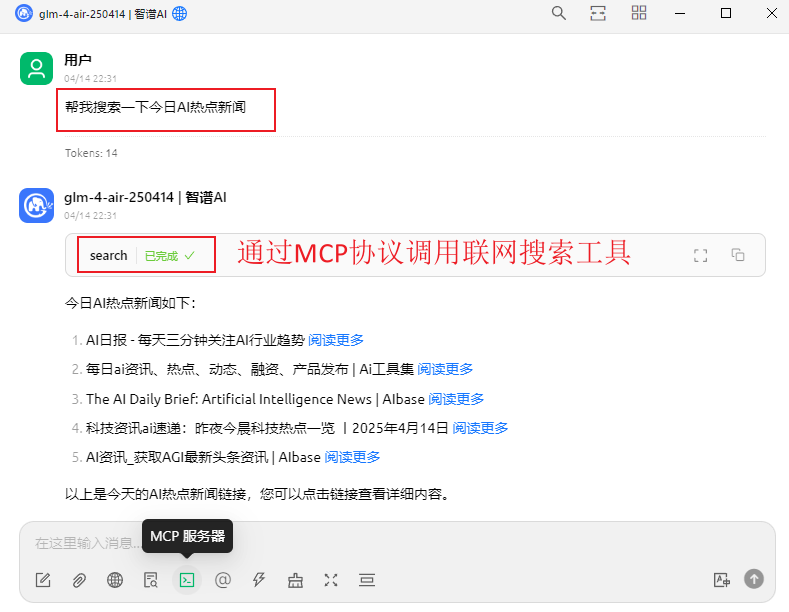Click the model logo in title bar
This screenshot has height=612, width=789.
(24, 14)
